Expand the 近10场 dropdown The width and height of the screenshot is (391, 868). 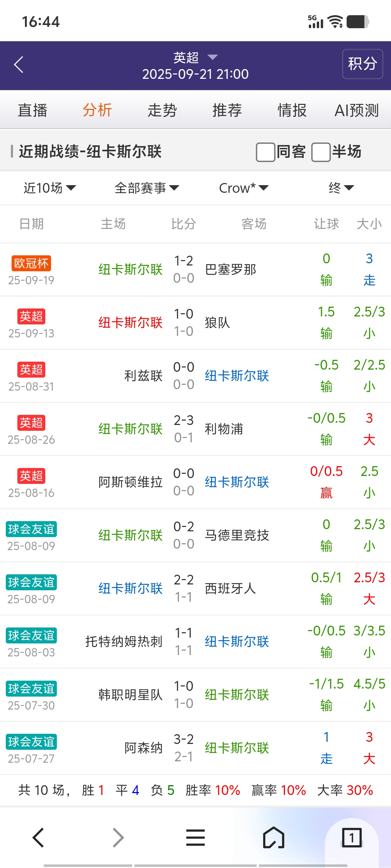(50, 188)
